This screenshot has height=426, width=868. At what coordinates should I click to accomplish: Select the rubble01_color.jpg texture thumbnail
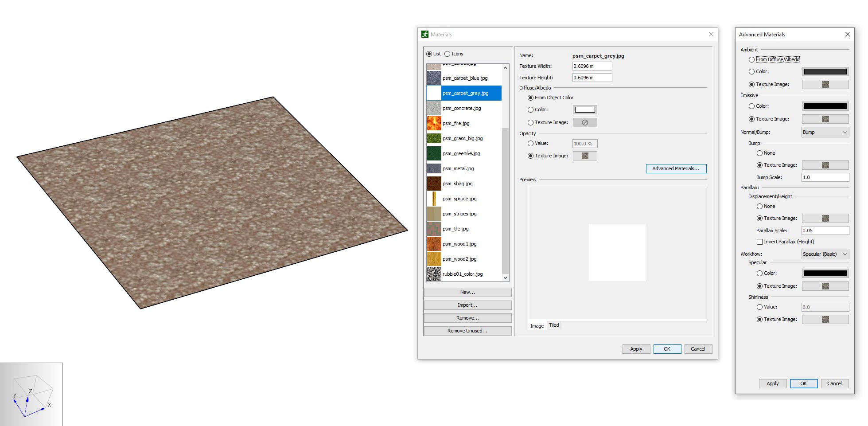[x=434, y=274]
